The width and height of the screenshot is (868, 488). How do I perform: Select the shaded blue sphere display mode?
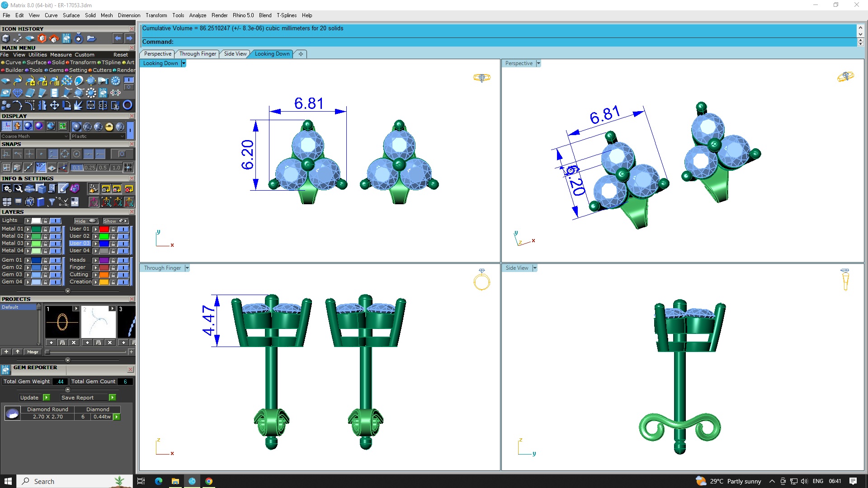(28, 126)
